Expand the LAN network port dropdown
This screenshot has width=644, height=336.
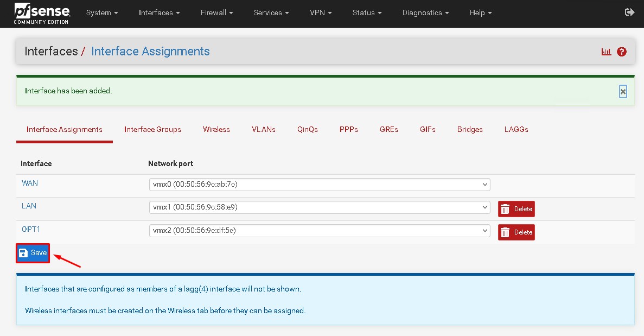[x=319, y=207]
